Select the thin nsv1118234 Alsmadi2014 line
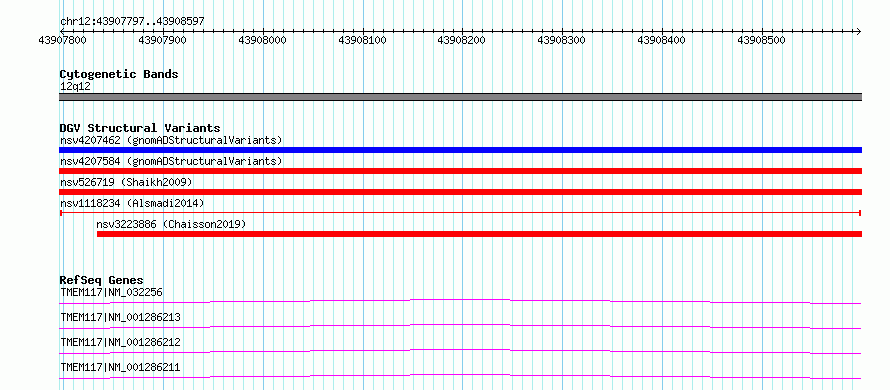890x390 pixels. click(460, 213)
